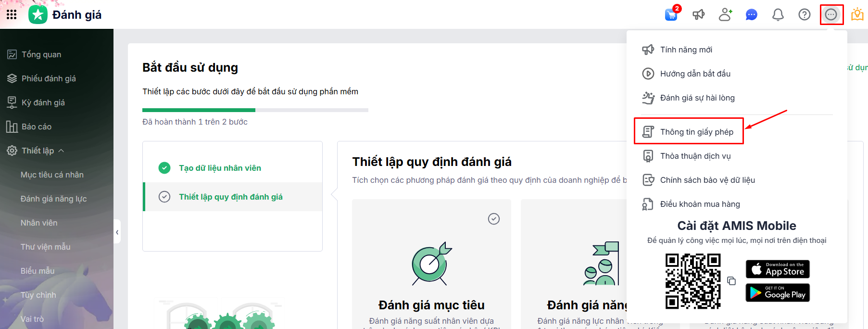The image size is (868, 329).
Task: Click the AMIS Mobile QR code
Action: click(x=693, y=281)
